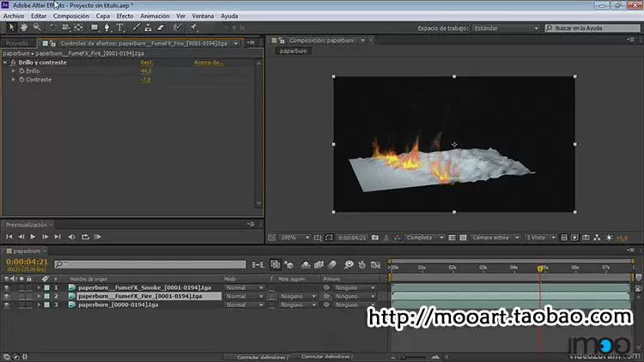This screenshot has width=644, height=362.
Task: Click Brillo value 44.0
Action: click(x=146, y=71)
